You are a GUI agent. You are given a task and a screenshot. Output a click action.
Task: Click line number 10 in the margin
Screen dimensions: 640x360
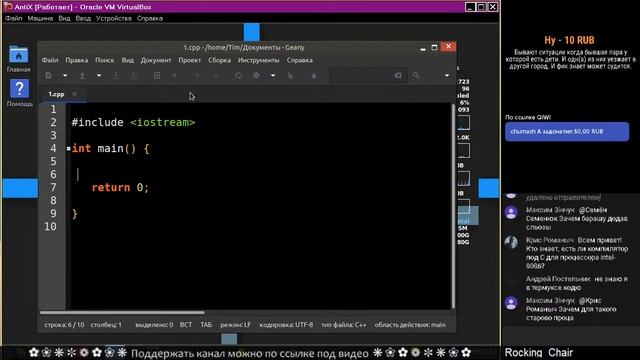pyautogui.click(x=51, y=227)
